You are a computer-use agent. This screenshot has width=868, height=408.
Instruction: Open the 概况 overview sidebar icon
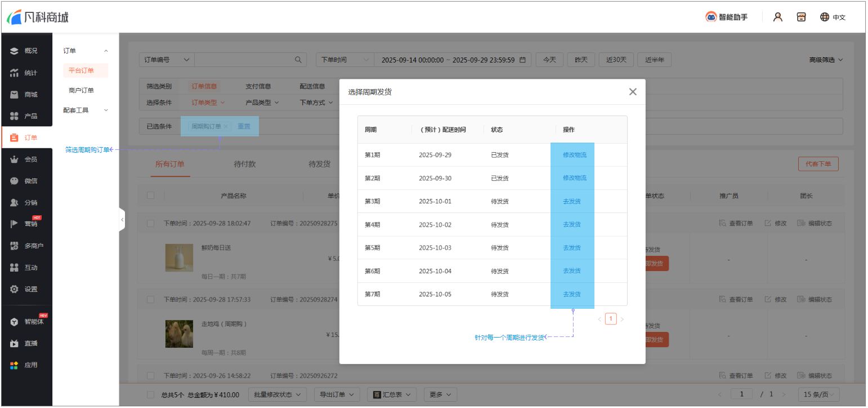15,51
